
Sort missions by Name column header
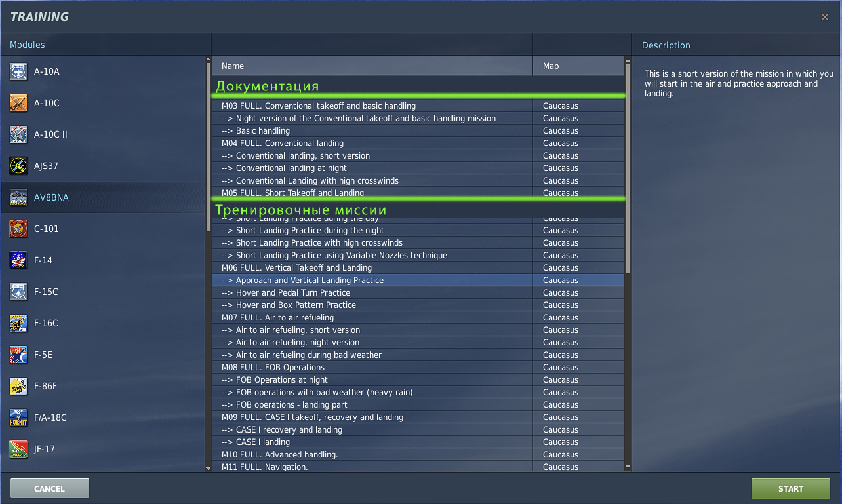coord(372,66)
